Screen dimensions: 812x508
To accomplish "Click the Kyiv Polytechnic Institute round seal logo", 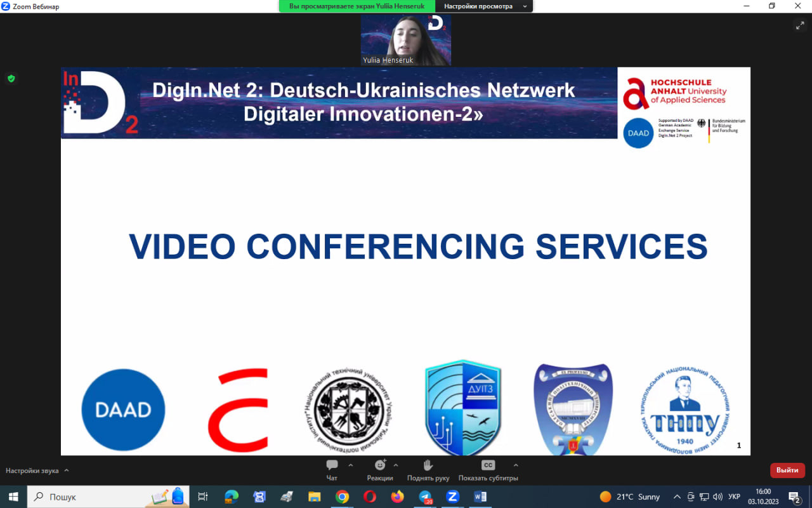I will (347, 411).
